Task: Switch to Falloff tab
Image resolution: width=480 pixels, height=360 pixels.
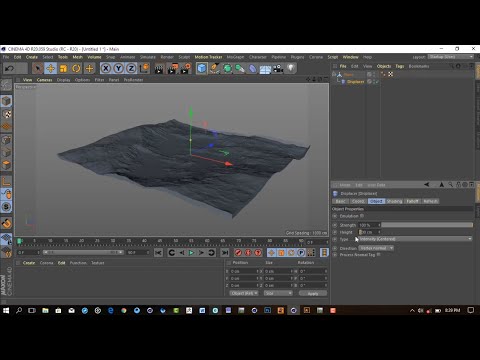Action: pos(412,201)
